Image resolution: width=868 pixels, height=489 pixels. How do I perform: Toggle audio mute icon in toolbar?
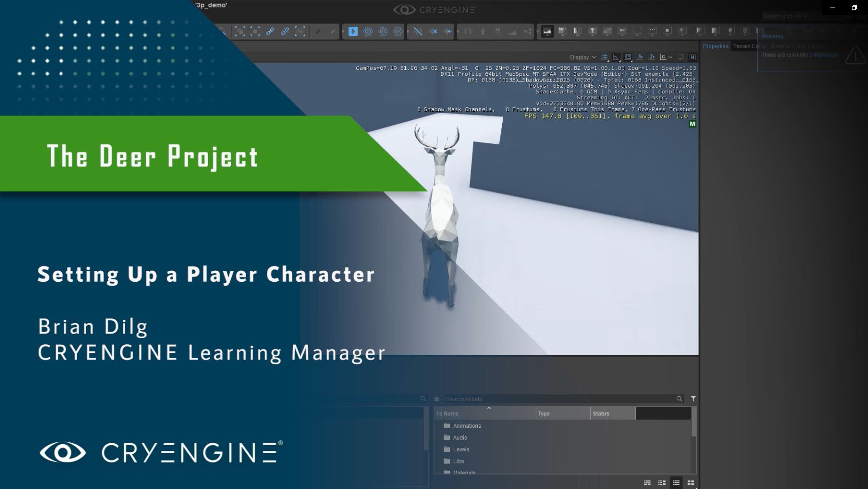[432, 32]
